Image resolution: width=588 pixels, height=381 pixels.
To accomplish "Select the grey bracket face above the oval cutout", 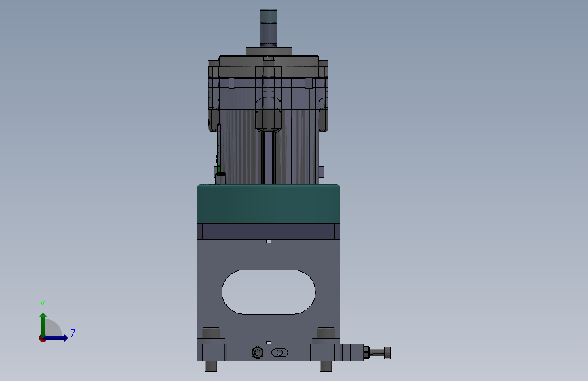I will pos(269,255).
